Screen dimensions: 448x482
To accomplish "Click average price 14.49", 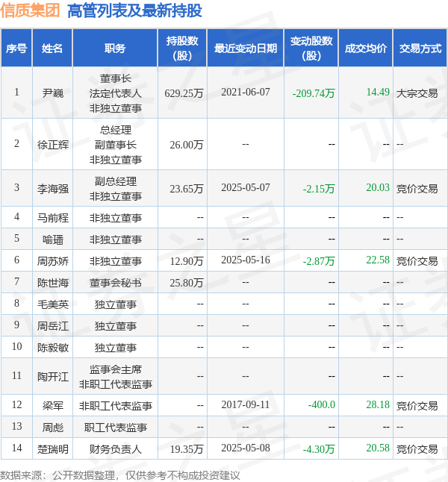I will pyautogui.click(x=378, y=92).
